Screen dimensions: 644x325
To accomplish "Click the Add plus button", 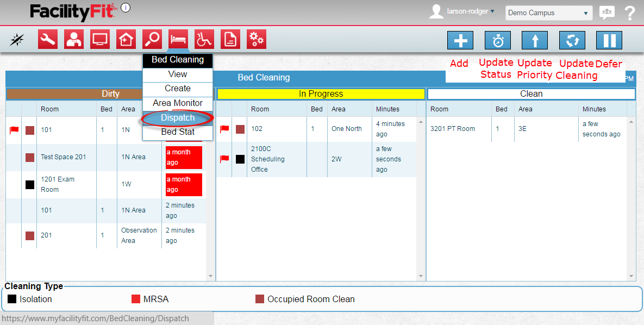I will coord(460,41).
